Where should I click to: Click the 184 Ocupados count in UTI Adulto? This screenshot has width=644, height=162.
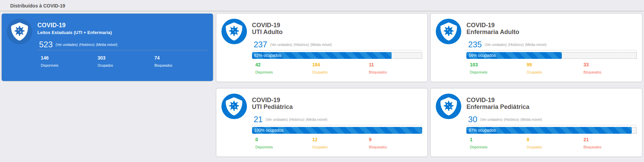point(316,65)
